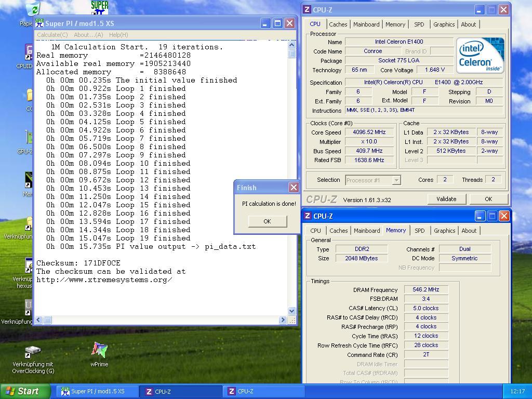This screenshot has width=532, height=399.
Task: Click the Core Voltage value 1.648 V
Action: [x=435, y=70]
